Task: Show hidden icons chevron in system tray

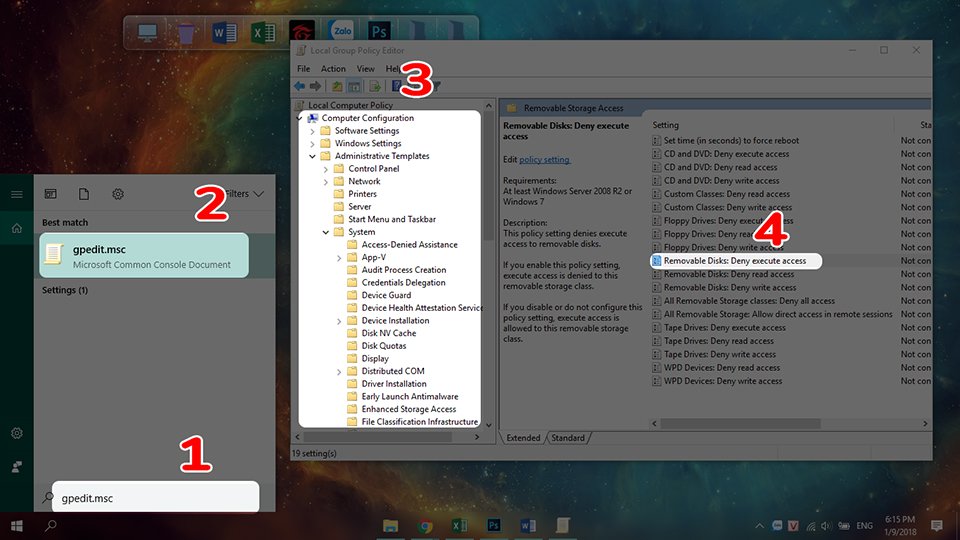Action: point(759,525)
